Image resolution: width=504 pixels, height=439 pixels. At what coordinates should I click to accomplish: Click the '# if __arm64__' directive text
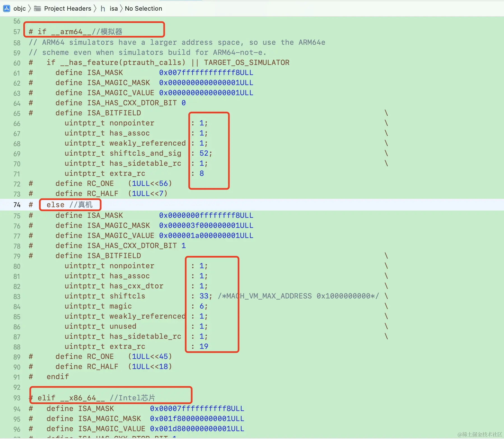tap(60, 32)
